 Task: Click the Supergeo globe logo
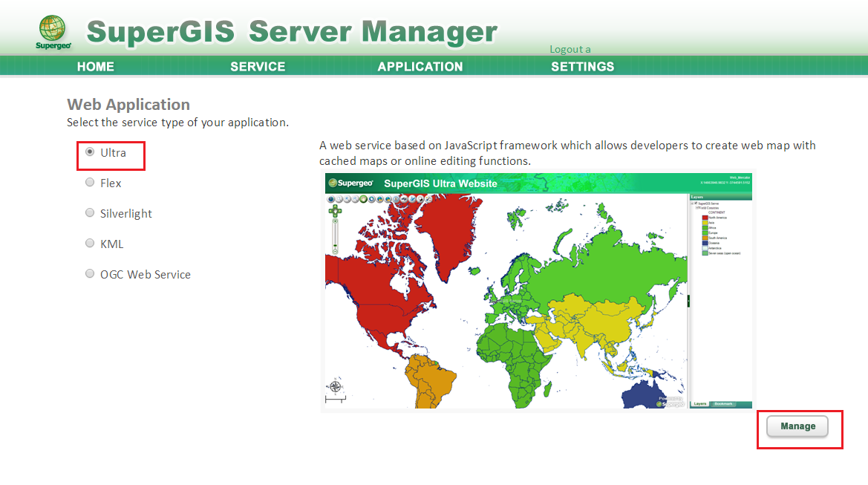(53, 32)
